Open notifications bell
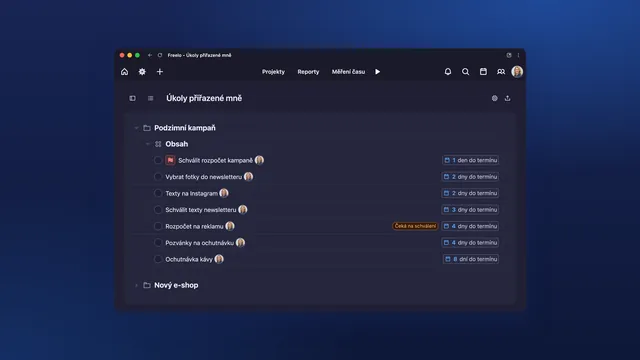The image size is (640, 360). 448,72
